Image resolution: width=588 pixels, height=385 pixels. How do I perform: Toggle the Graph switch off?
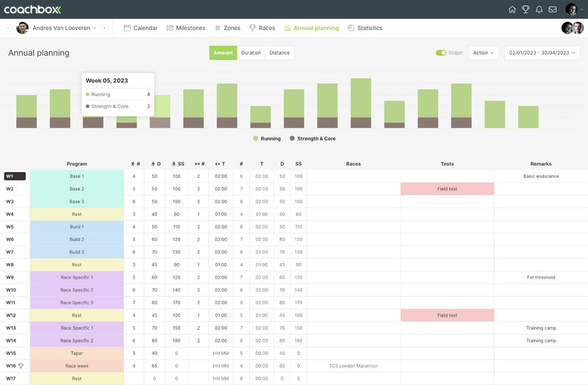tap(441, 53)
